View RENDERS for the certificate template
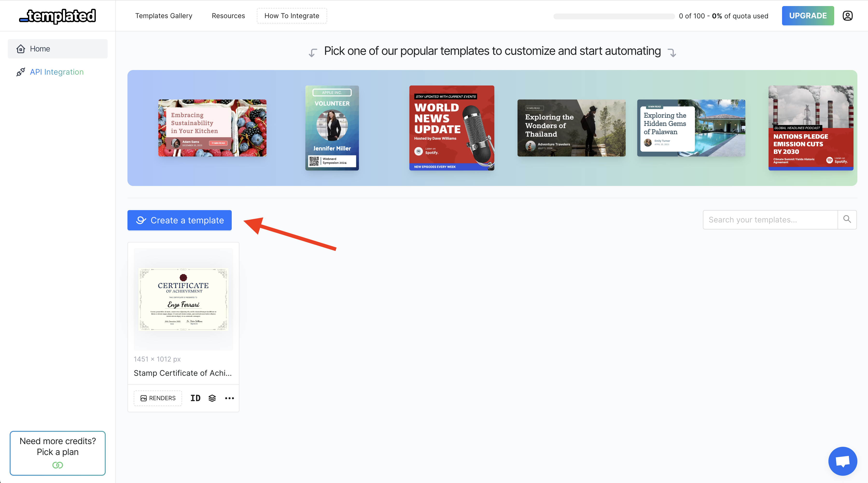868x483 pixels. tap(158, 398)
